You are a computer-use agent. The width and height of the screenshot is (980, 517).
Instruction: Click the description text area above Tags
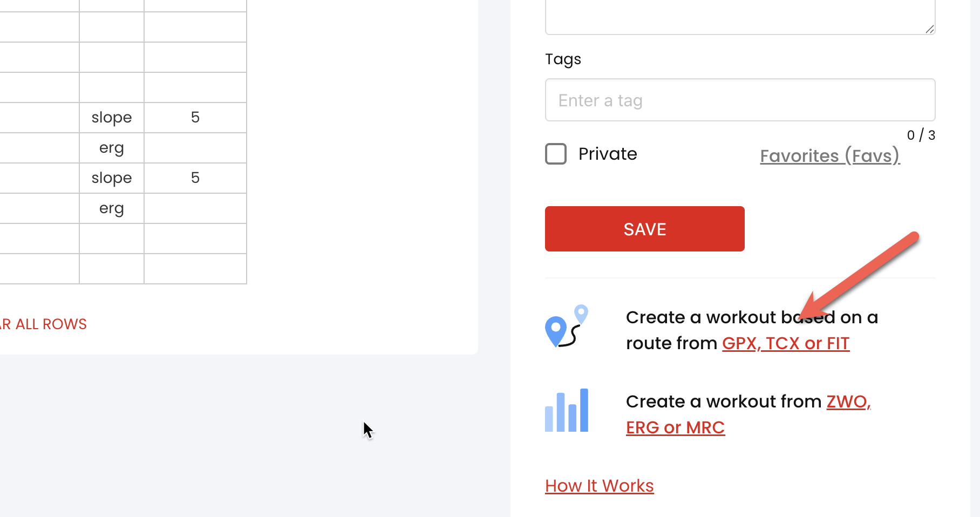(740, 16)
